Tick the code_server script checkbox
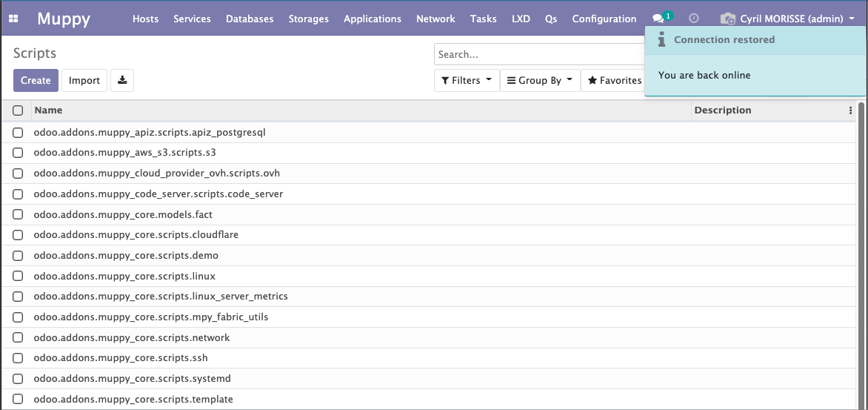 tap(18, 194)
